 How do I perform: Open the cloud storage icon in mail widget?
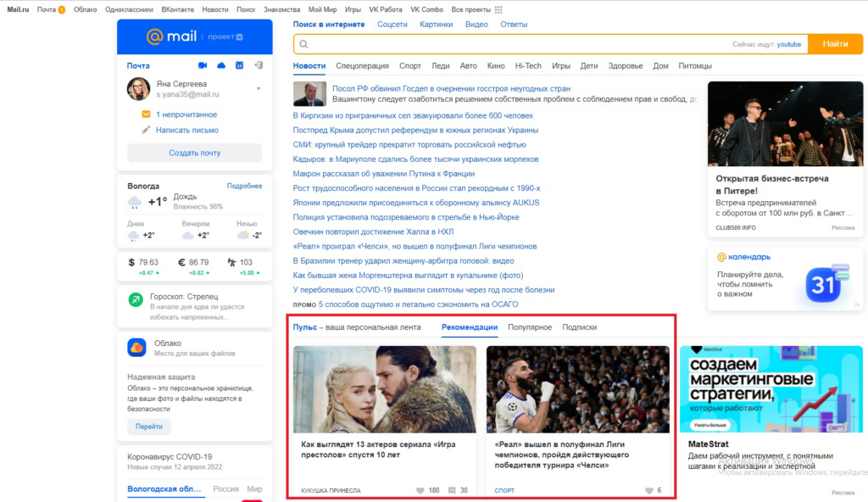(x=221, y=65)
